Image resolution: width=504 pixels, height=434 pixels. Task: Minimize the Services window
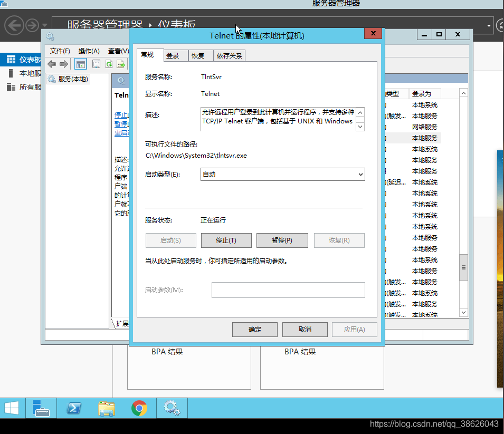[424, 34]
